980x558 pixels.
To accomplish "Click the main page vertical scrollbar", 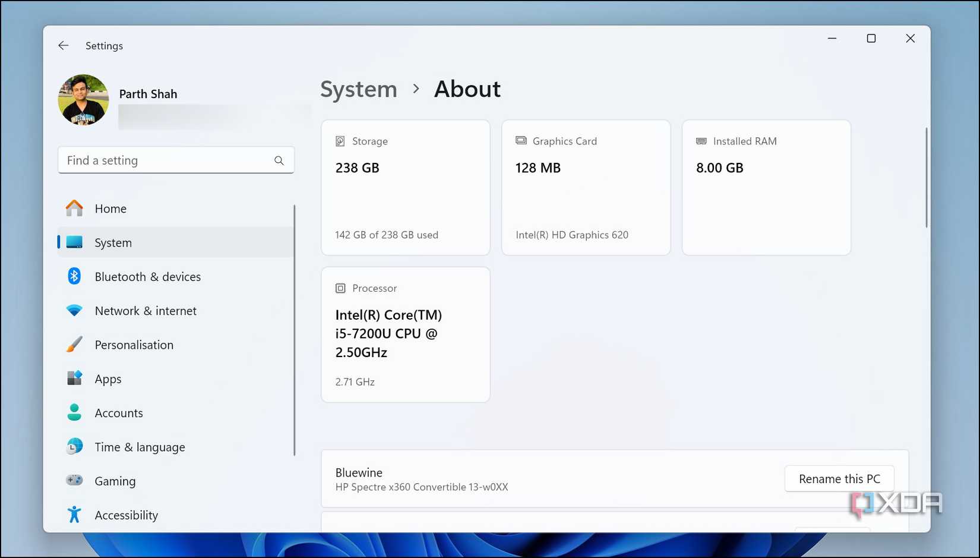I will 926,177.
